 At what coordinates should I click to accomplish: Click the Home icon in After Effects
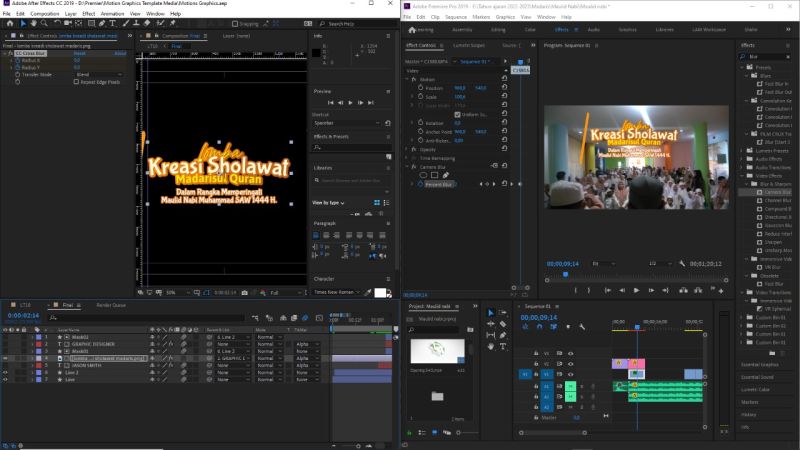(9, 23)
